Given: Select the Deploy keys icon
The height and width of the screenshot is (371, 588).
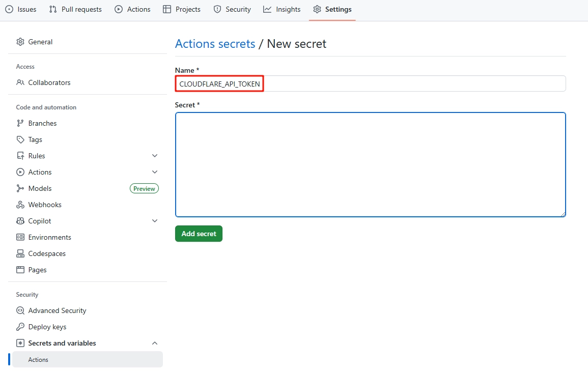Looking at the screenshot, I should coord(20,326).
